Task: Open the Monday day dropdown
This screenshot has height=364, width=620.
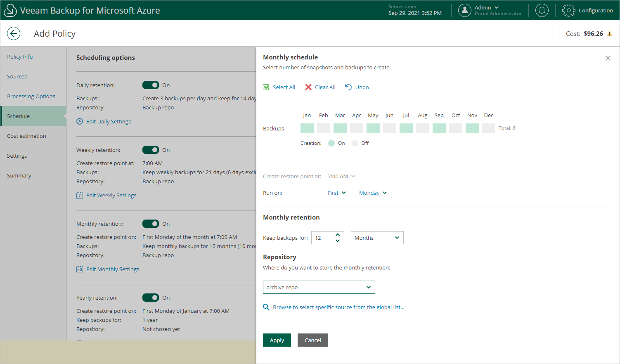Action: tap(373, 193)
